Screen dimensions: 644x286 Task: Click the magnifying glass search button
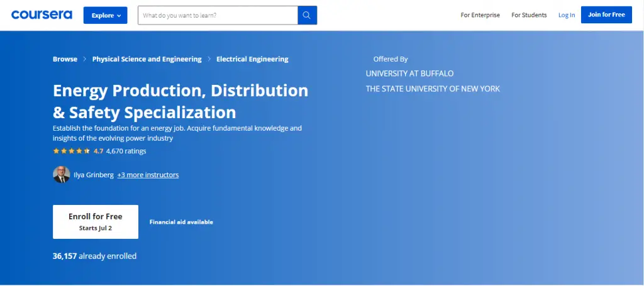click(307, 15)
